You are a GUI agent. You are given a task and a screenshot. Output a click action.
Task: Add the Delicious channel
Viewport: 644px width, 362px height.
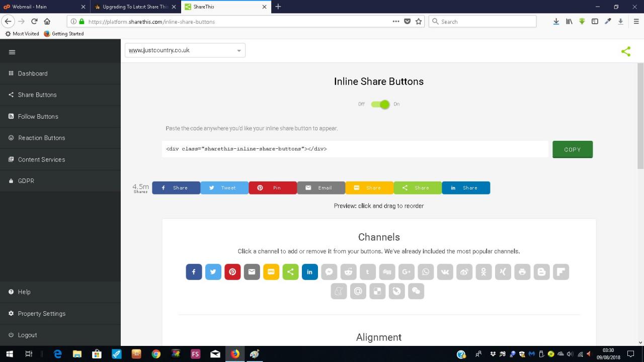pyautogui.click(x=377, y=291)
